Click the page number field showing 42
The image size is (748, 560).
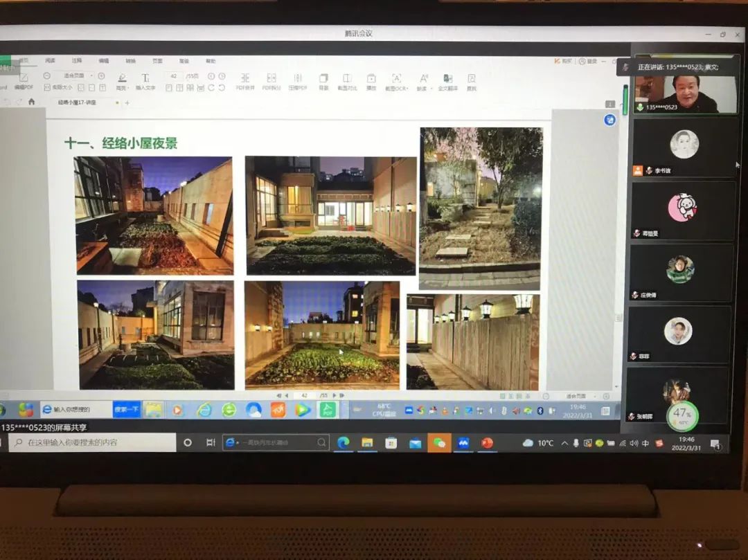[x=174, y=76]
